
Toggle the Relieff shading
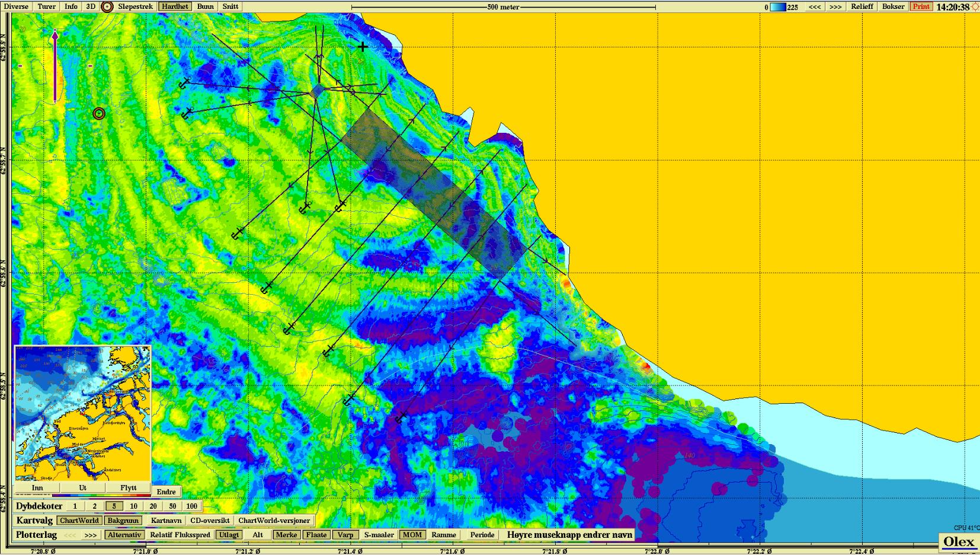862,7
